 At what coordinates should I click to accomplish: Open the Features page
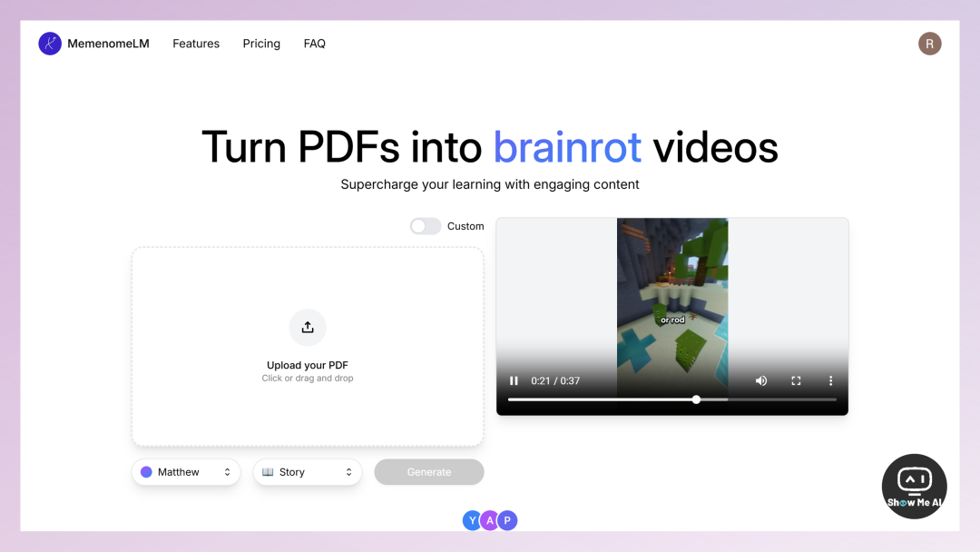pos(196,44)
